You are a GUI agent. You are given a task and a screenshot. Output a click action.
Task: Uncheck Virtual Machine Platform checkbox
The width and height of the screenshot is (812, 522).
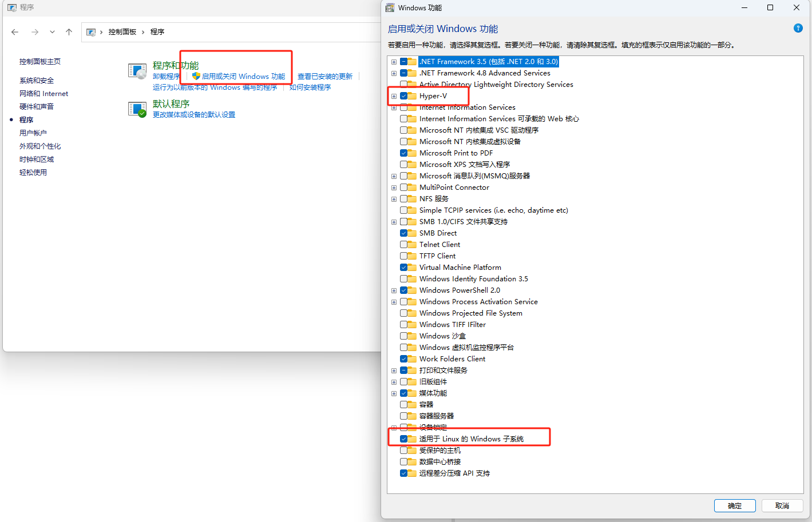click(404, 267)
